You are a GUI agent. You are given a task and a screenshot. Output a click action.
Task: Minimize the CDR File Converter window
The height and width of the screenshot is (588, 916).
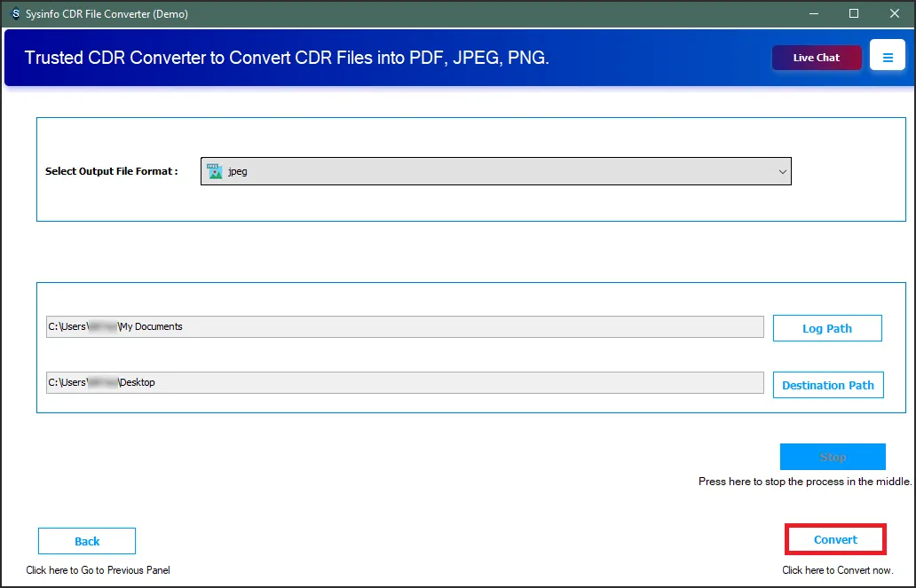(813, 14)
